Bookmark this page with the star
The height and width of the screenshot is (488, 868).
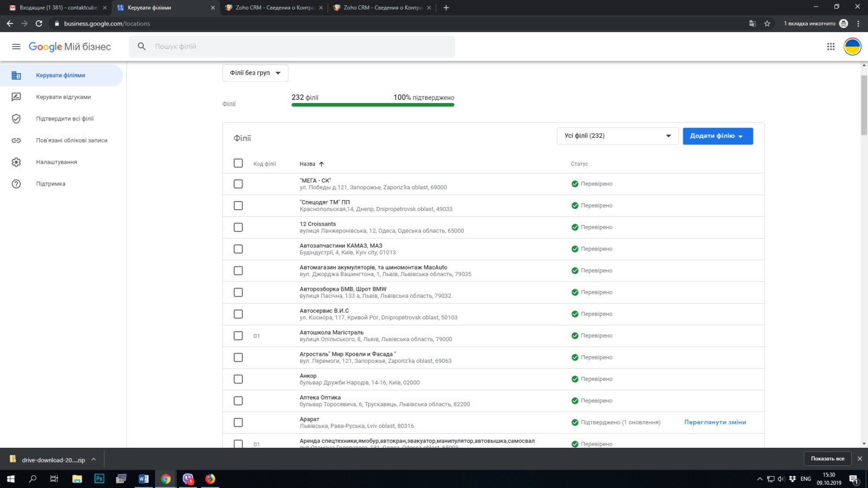pos(767,23)
